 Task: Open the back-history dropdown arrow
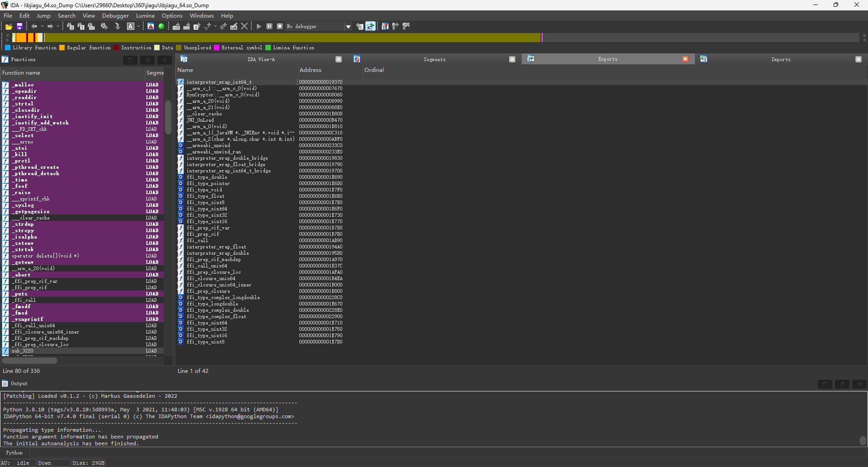click(42, 27)
